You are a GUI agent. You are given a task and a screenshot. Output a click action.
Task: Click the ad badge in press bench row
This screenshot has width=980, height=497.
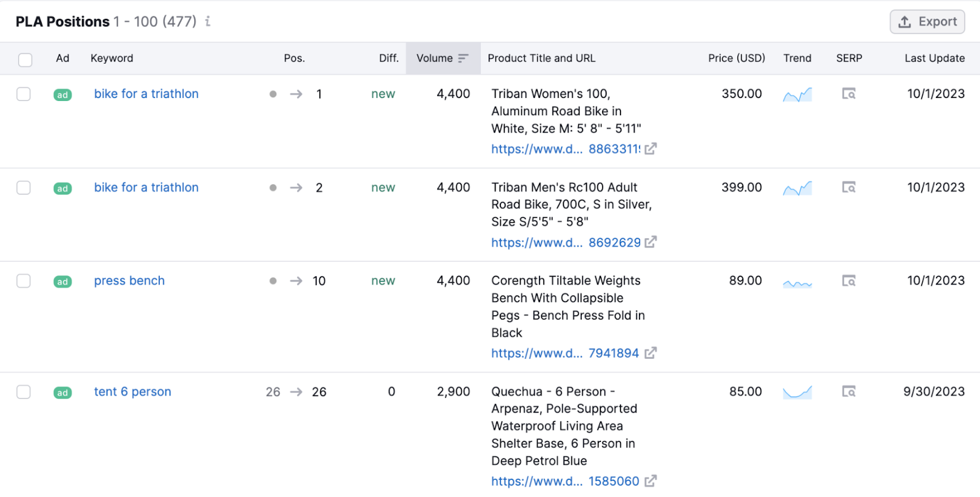tap(62, 282)
